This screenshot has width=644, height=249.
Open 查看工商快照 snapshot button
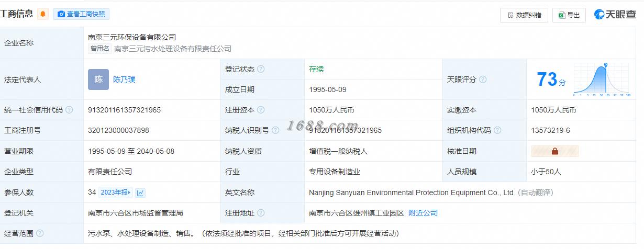click(81, 14)
